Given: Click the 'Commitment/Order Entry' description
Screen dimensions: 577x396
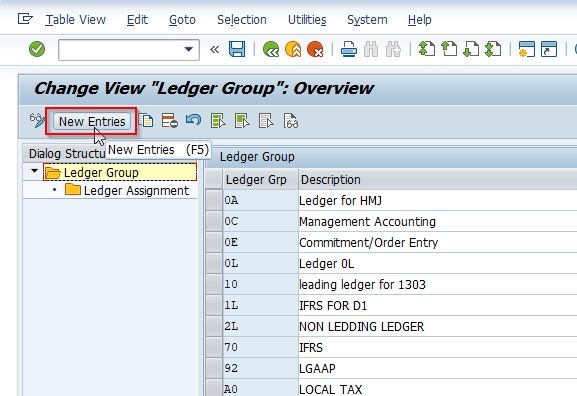Looking at the screenshot, I should point(368,243).
